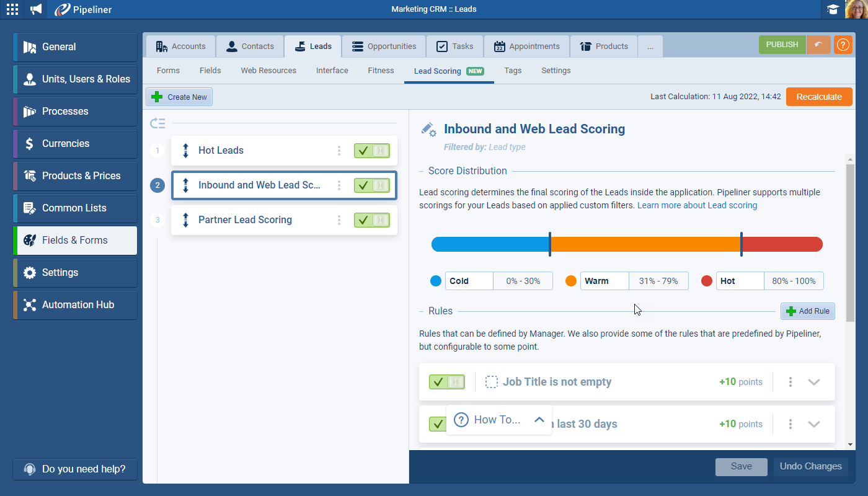
Task: Click the collapse list icon above Hot Leads
Action: pos(157,123)
